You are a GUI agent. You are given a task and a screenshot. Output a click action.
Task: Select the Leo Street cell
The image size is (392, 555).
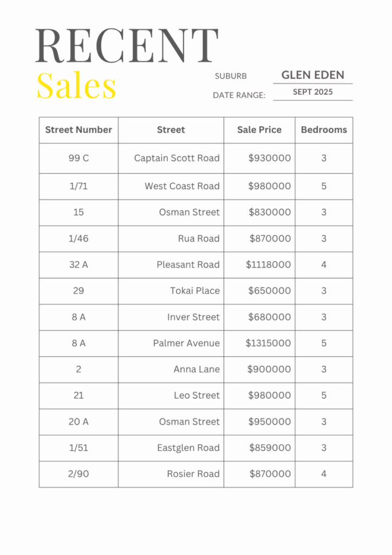[x=197, y=395]
